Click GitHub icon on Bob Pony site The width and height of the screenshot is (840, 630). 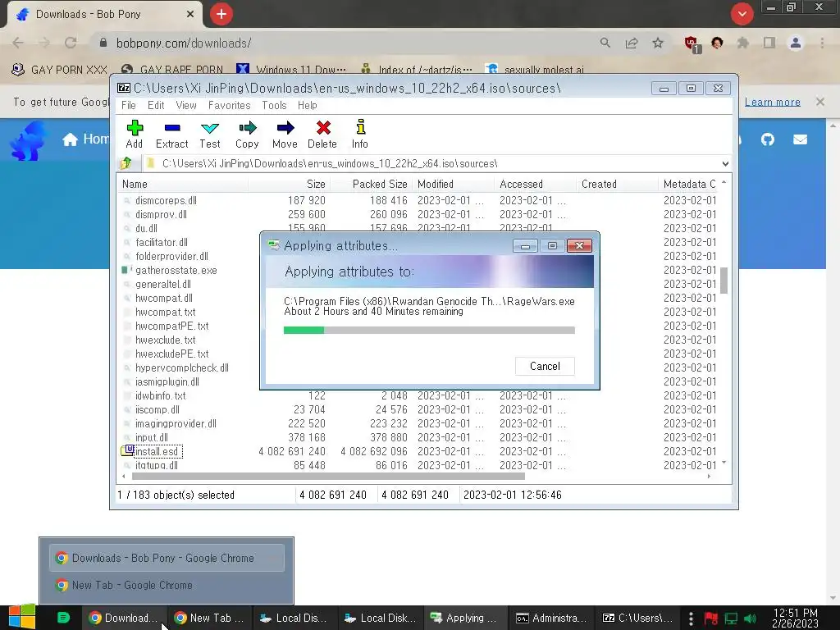[x=768, y=139]
